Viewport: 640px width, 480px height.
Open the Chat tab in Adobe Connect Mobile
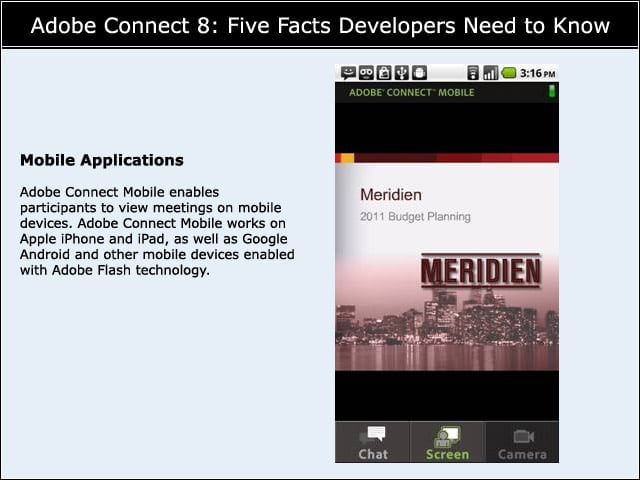point(372,442)
